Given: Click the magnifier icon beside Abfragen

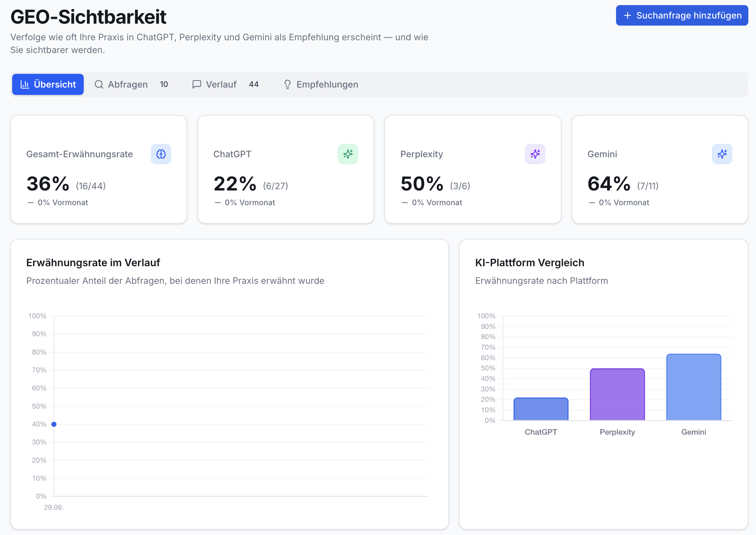Looking at the screenshot, I should [x=99, y=84].
